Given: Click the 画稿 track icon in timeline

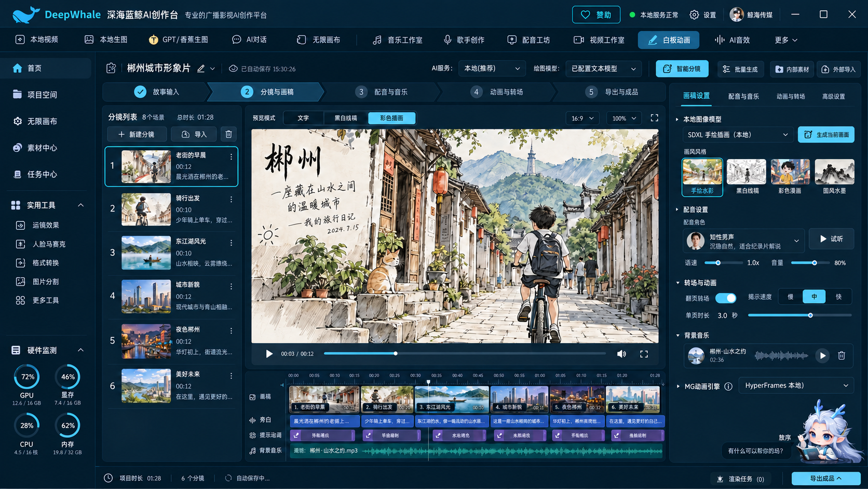Looking at the screenshot, I should (252, 397).
